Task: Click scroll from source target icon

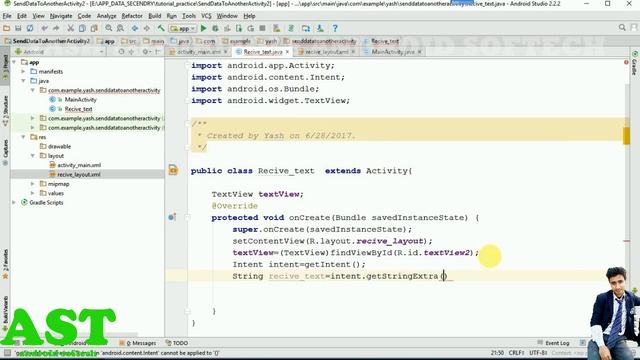Action: pyautogui.click(x=121, y=52)
